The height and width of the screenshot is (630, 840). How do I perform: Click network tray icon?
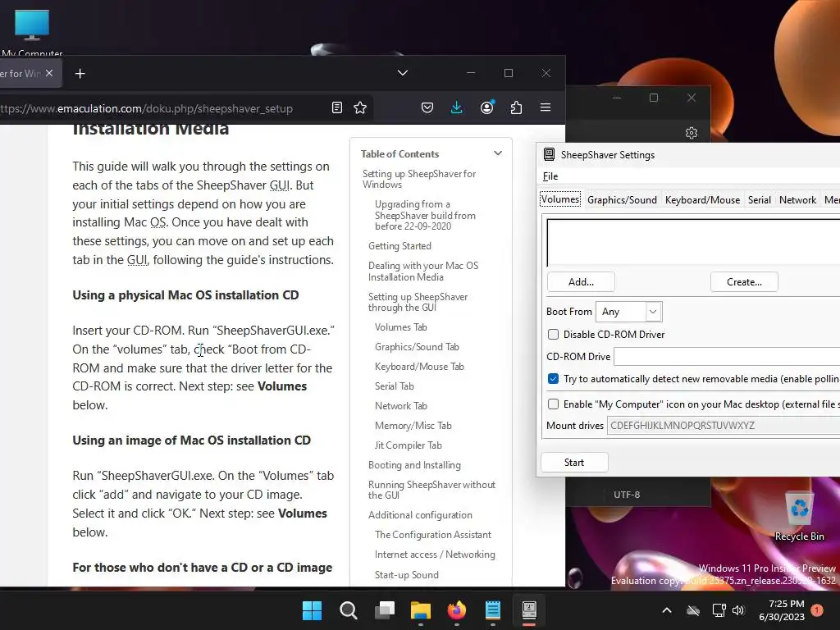(719, 610)
